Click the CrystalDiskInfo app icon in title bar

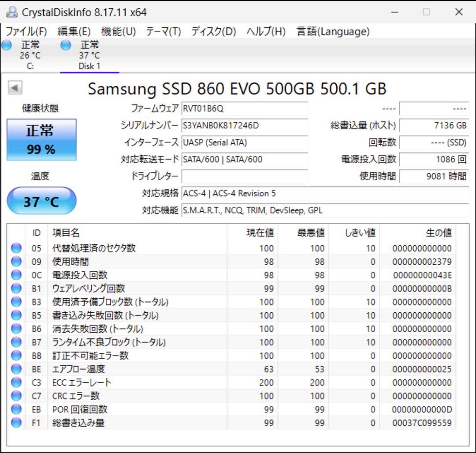click(12, 12)
